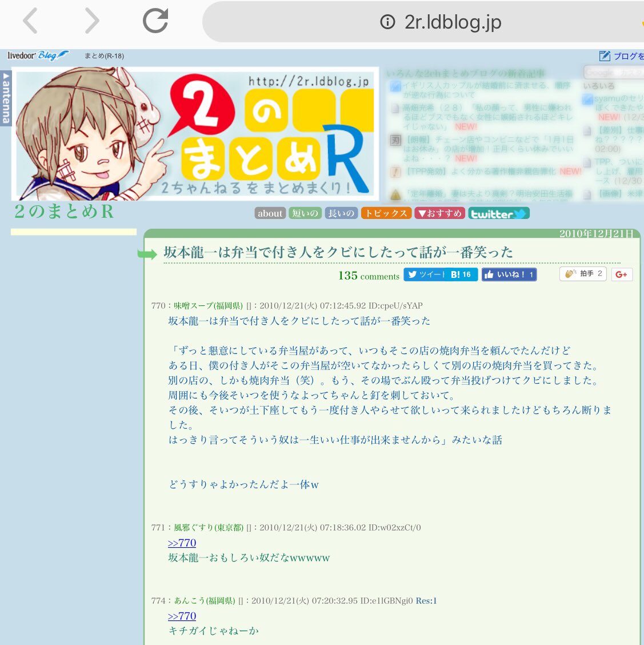Click the 2のまとめR banner image

(195, 134)
